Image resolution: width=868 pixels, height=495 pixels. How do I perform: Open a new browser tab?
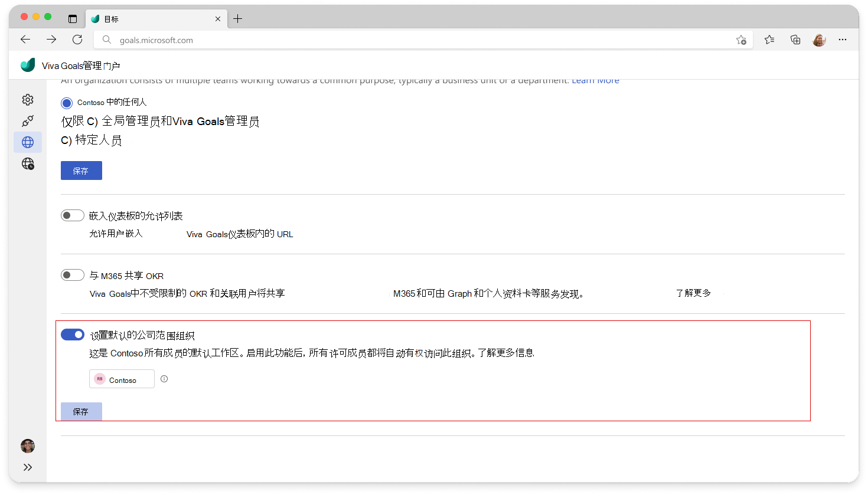pos(238,19)
